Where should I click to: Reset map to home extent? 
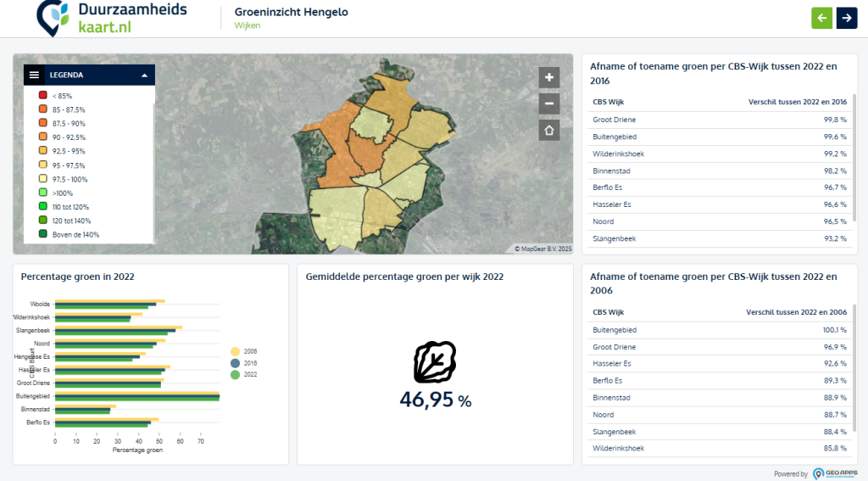pos(549,130)
